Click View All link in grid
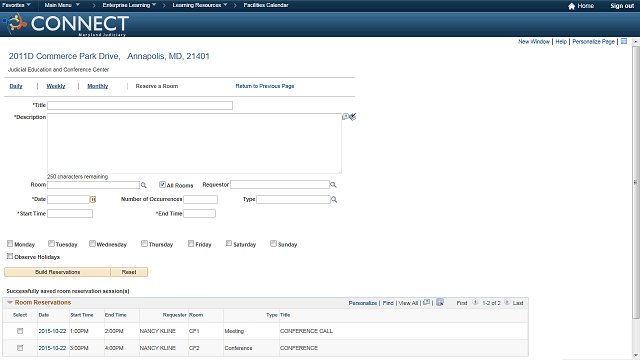 (x=408, y=303)
